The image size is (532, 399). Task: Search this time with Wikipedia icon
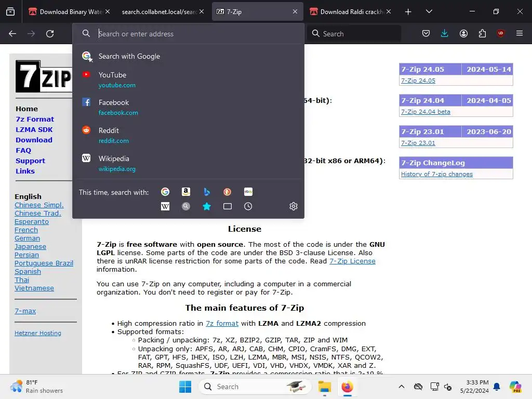[x=165, y=206]
